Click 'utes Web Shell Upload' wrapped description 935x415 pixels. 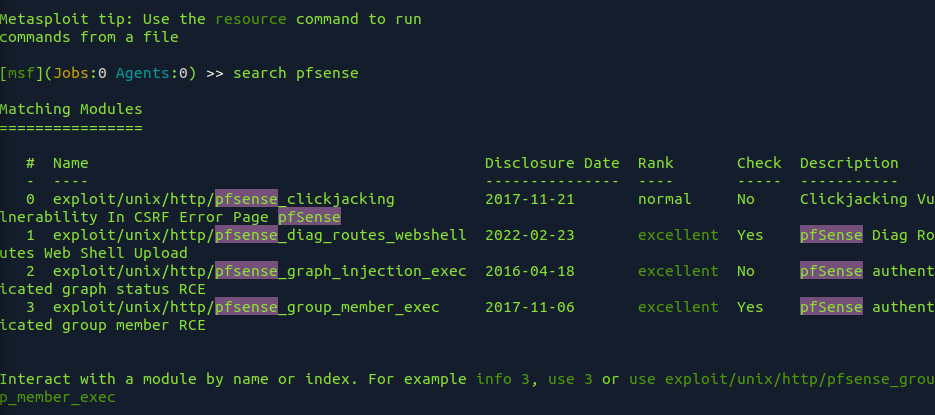click(94, 253)
